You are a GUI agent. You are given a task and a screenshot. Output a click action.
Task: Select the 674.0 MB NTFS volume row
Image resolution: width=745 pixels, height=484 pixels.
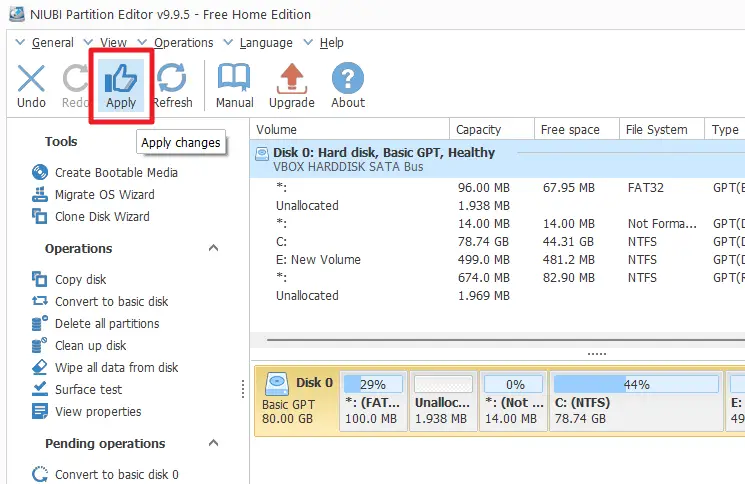(x=497, y=277)
